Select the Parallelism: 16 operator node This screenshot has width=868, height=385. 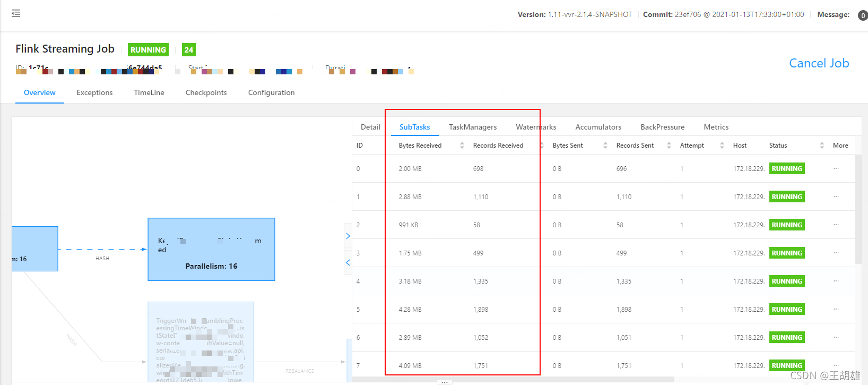[x=211, y=249]
